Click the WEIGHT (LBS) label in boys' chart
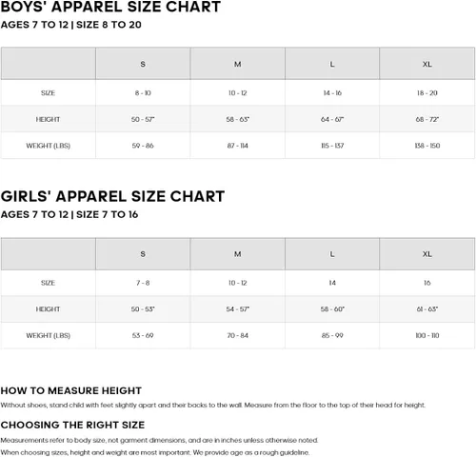This screenshot has height=457, width=476. (48, 146)
